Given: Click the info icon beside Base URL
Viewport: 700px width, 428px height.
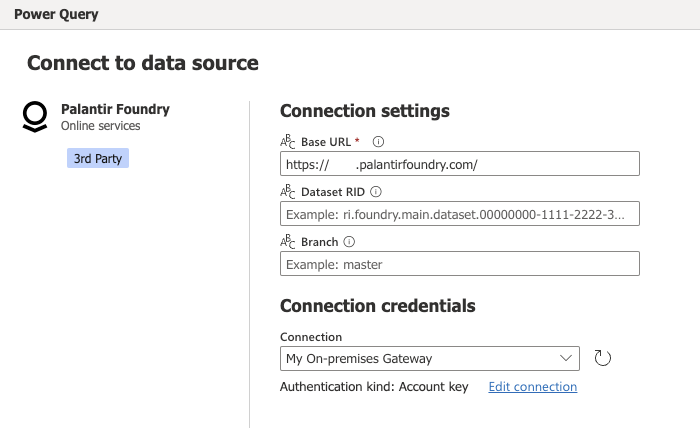Looking at the screenshot, I should tap(379, 142).
